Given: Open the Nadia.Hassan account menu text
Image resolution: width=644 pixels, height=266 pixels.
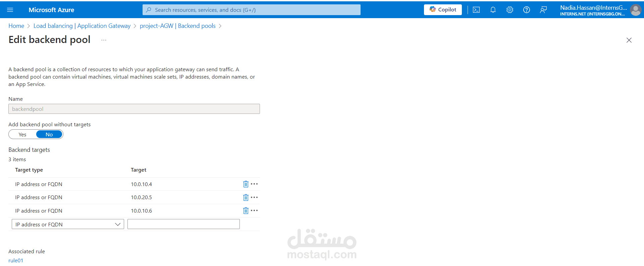Looking at the screenshot, I should tap(593, 10).
